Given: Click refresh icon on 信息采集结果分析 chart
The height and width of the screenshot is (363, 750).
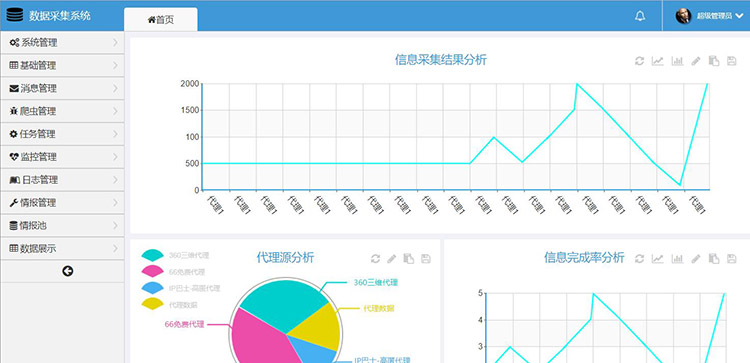Looking at the screenshot, I should pyautogui.click(x=639, y=61).
